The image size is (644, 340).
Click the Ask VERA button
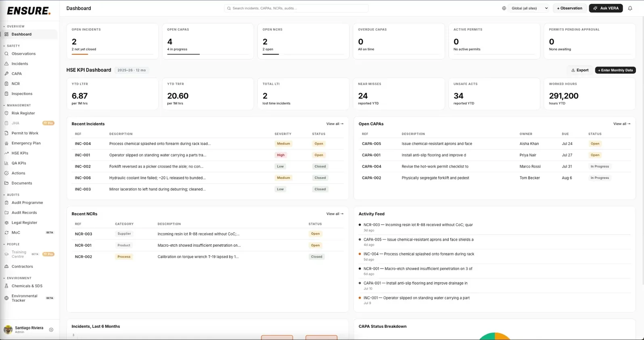pos(606,8)
